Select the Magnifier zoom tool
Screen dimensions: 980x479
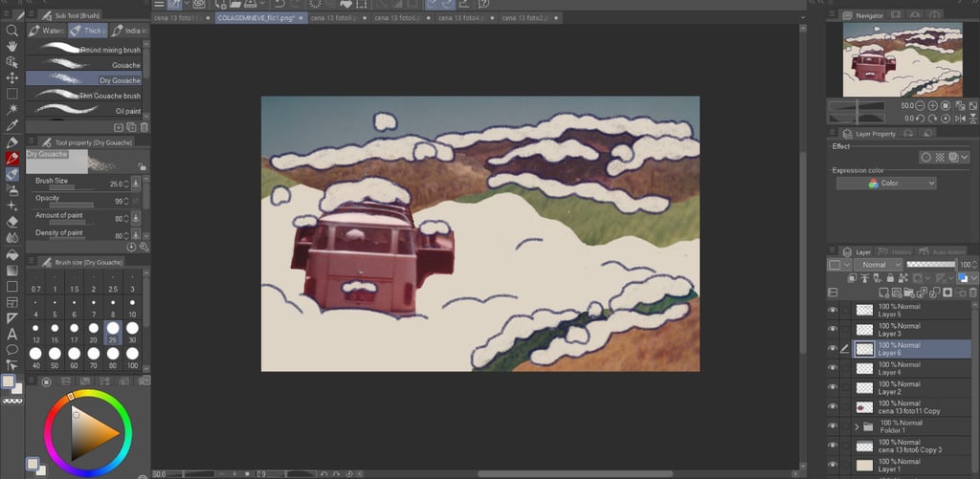tap(12, 30)
